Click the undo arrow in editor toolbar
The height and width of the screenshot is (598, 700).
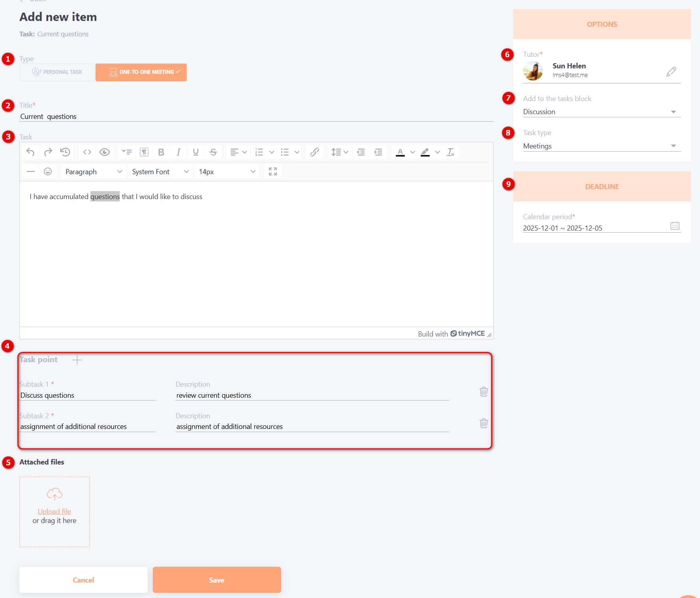point(30,152)
